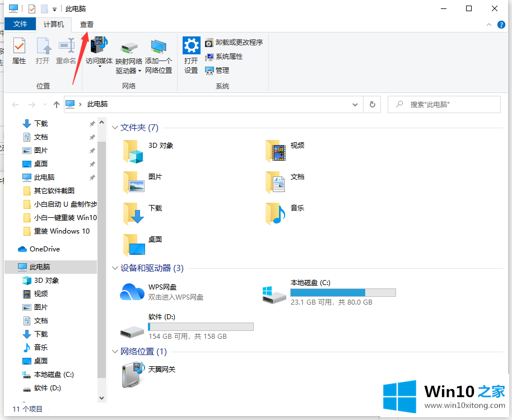
Task: Collapse the 网络位置 (1) group
Action: pos(115,352)
